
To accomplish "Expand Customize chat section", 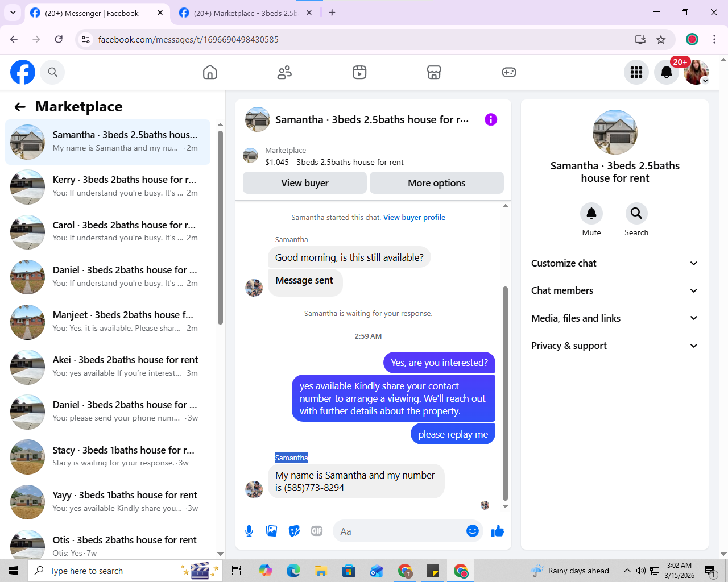I will point(615,263).
